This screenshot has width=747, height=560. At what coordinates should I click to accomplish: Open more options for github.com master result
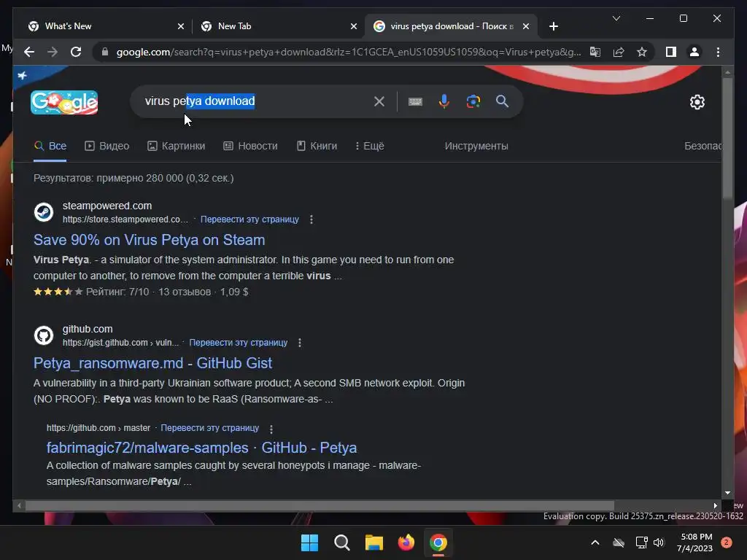271,429
